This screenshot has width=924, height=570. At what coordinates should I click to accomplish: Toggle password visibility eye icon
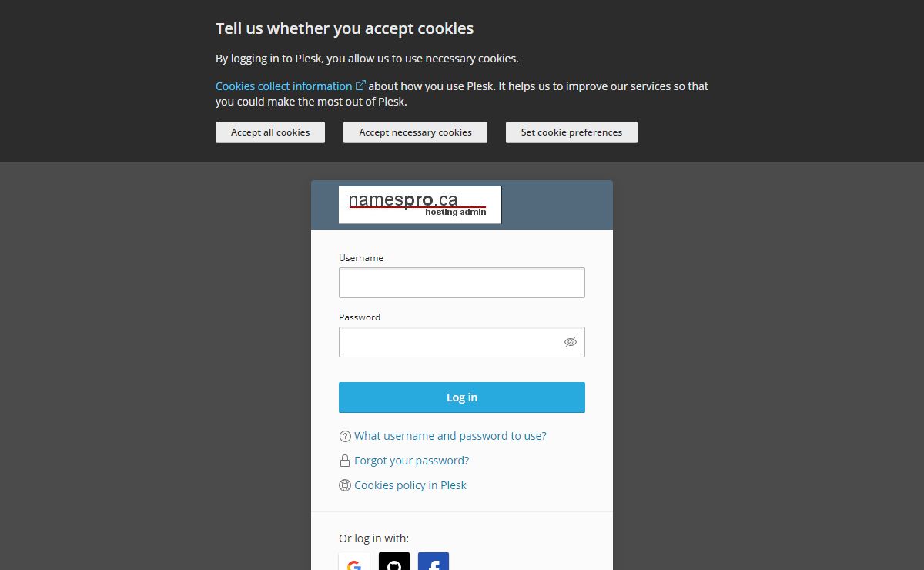[x=570, y=342]
